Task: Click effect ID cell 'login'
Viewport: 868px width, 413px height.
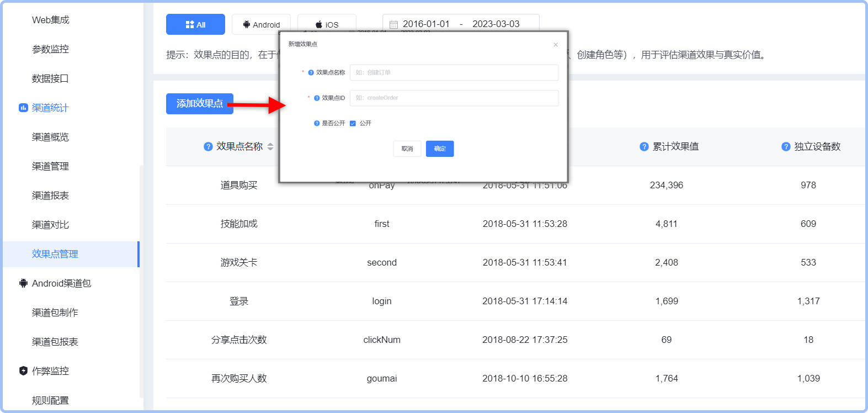Action: [382, 301]
